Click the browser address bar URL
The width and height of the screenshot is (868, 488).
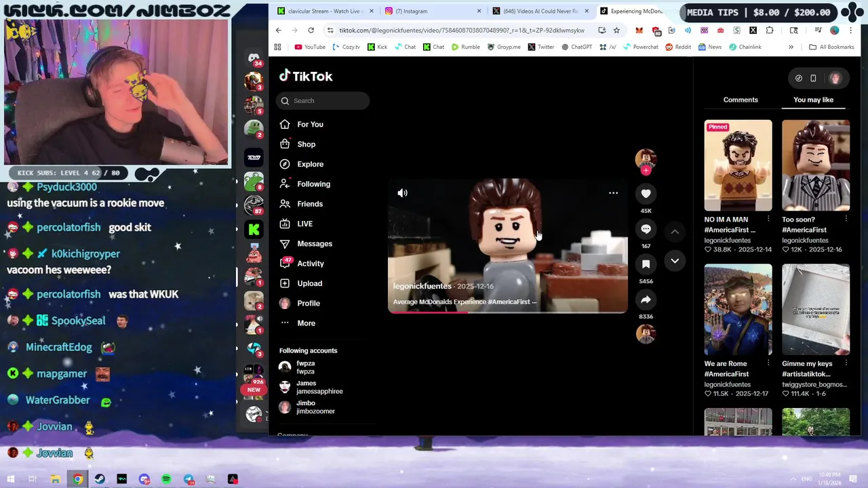(461, 30)
